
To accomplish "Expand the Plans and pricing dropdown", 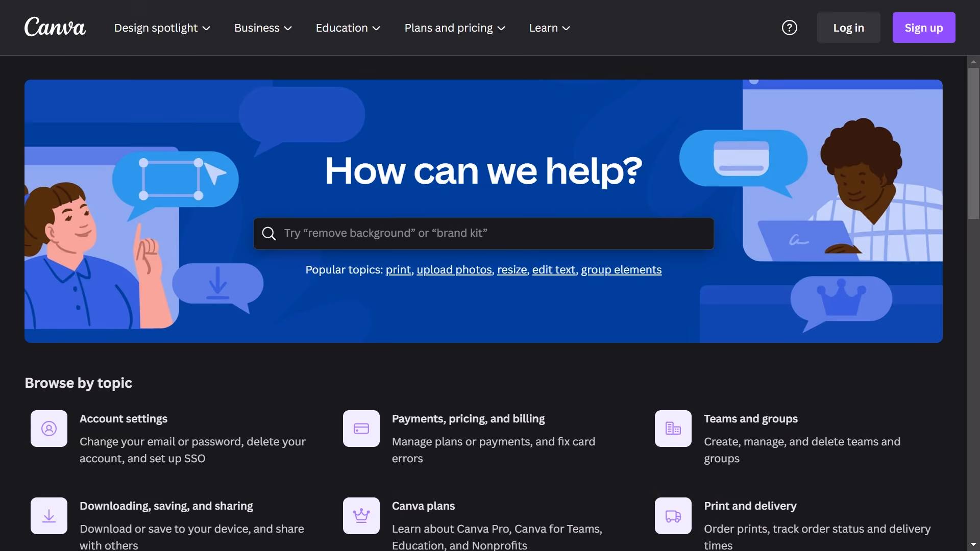I will [x=455, y=28].
